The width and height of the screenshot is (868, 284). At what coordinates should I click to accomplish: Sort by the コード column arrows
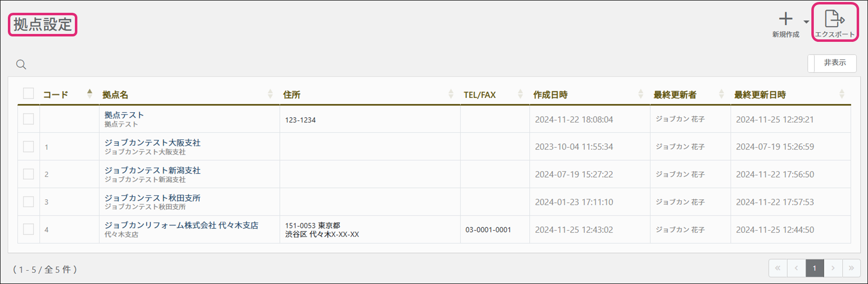click(90, 94)
